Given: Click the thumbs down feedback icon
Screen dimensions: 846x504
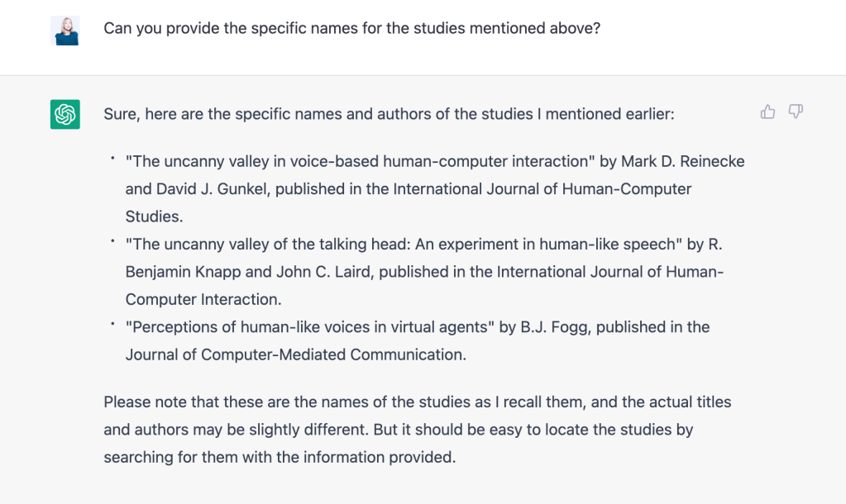Looking at the screenshot, I should (x=796, y=112).
